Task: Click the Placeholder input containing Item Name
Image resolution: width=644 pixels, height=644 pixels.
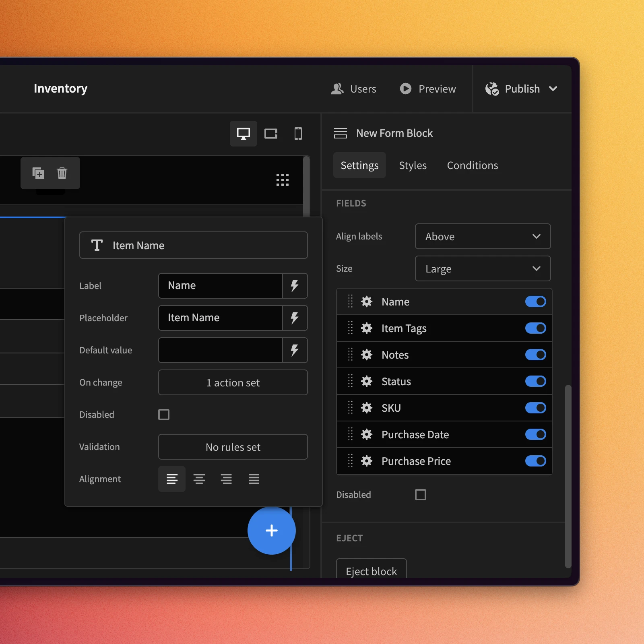Action: tap(221, 318)
